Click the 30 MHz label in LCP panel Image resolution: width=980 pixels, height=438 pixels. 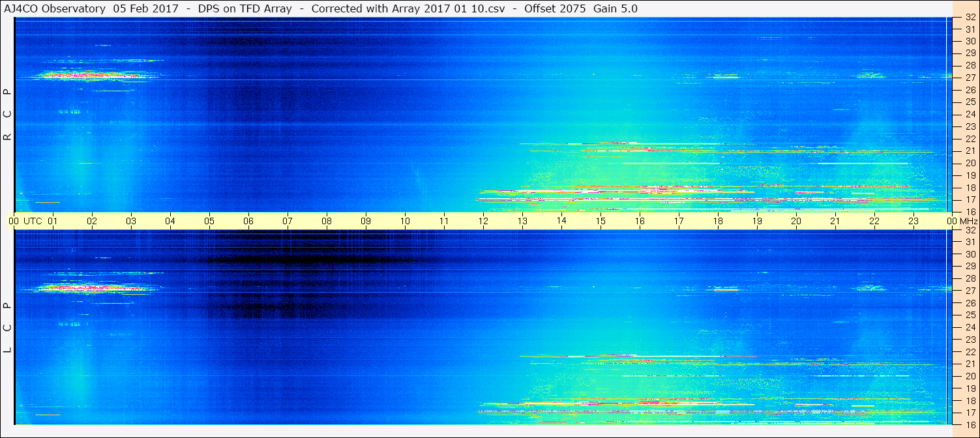click(x=970, y=254)
